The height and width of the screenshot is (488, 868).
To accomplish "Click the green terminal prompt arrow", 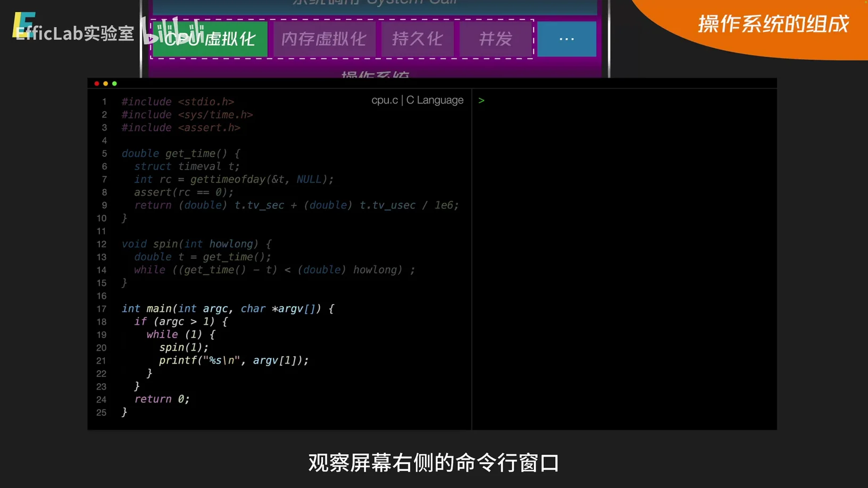I will [481, 100].
